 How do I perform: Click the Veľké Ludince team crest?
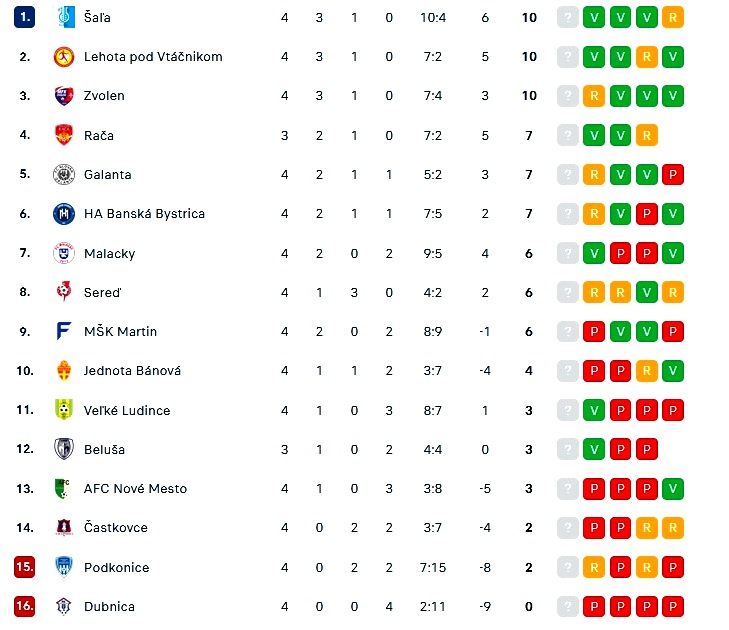pos(64,410)
